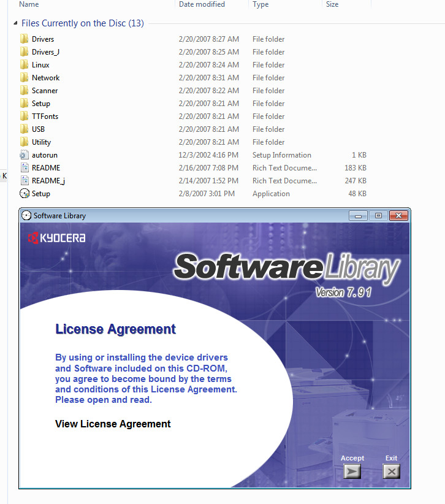Click the autorun file name
The image size is (445, 504).
point(45,155)
